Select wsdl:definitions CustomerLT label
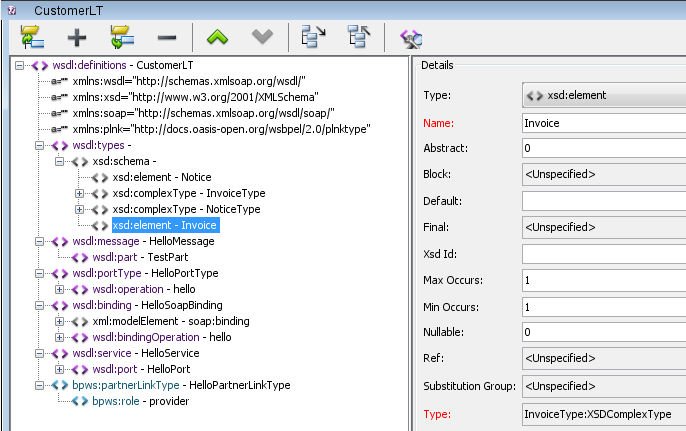This screenshot has height=431, width=686. 123,65
